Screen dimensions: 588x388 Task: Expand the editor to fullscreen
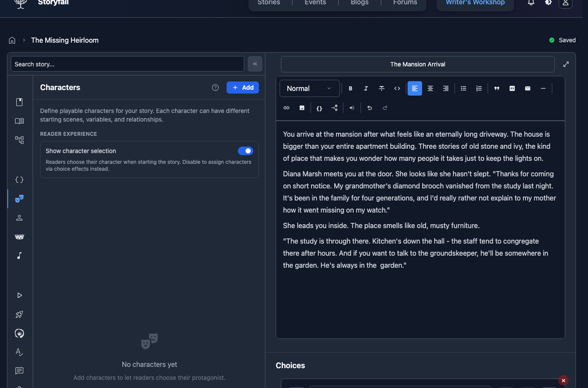pos(566,64)
